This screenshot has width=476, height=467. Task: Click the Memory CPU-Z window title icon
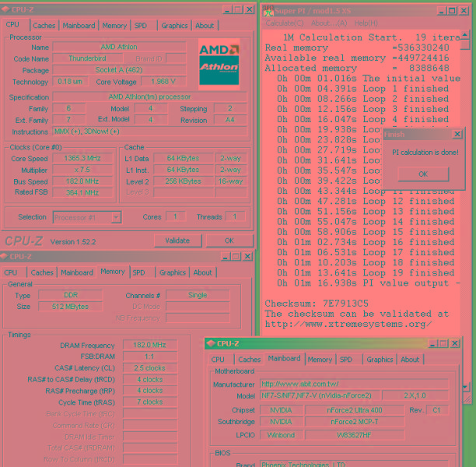pos(4,256)
